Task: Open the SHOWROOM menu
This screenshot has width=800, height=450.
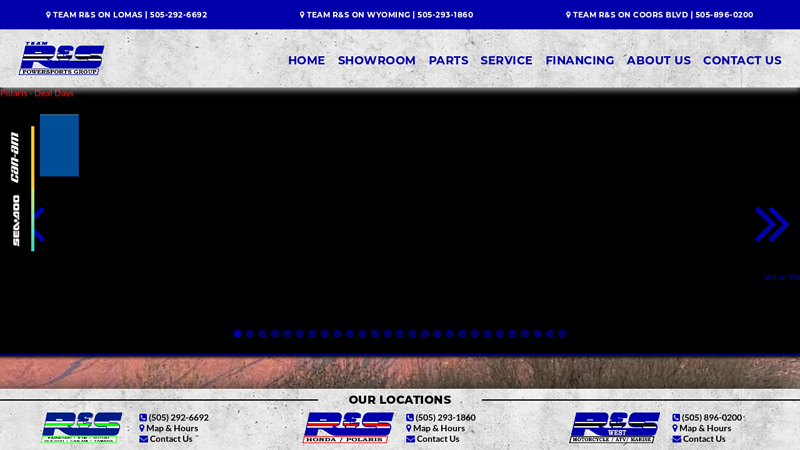Action: (377, 60)
